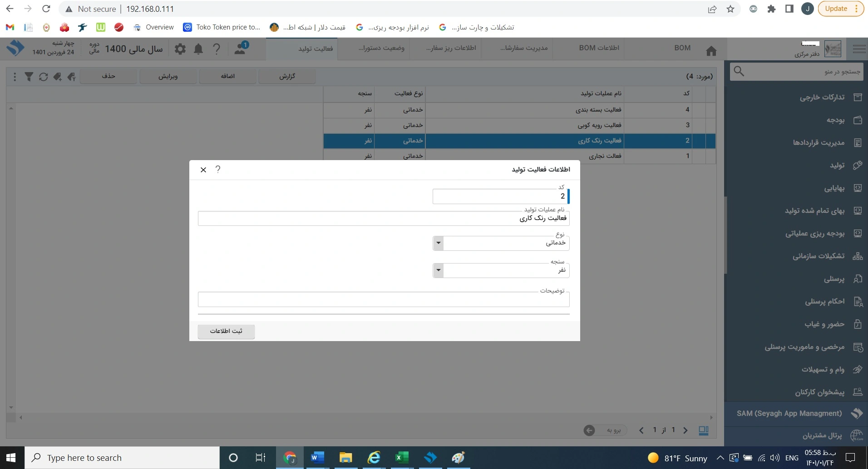Open the settings gear in the header
This screenshot has height=469, width=868.
pos(180,49)
